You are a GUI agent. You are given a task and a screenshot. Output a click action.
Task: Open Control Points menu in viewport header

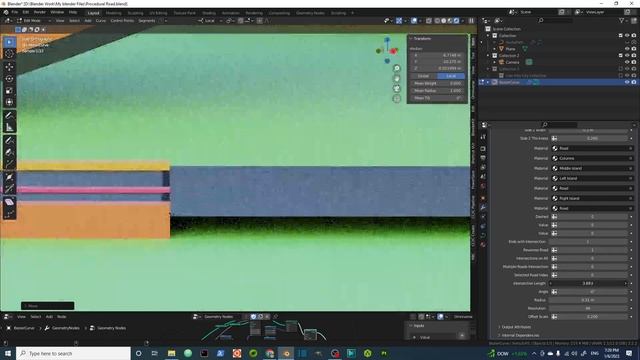[122, 20]
